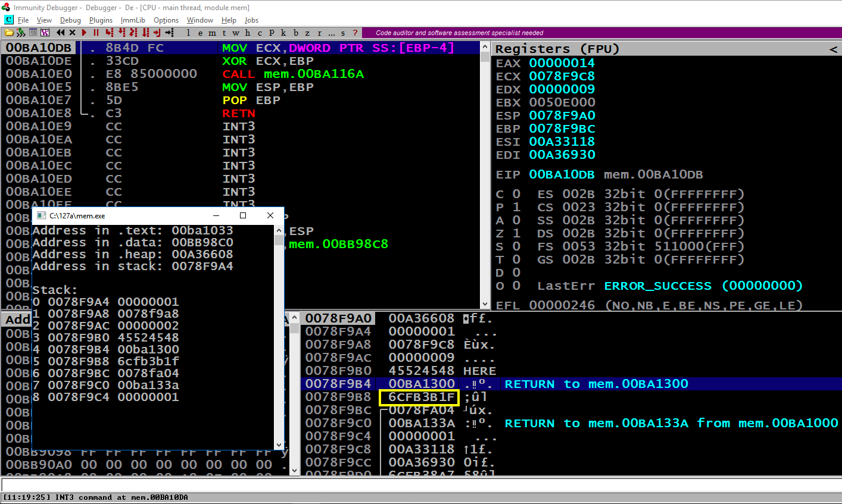Click the '<' arrow in the Registers header
This screenshot has height=504, width=842.
coord(833,49)
